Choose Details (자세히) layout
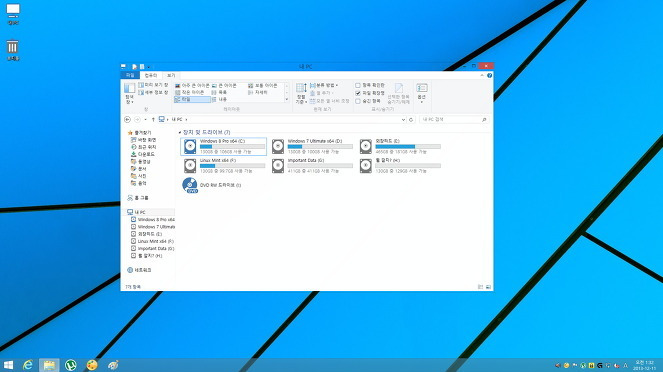The width and height of the screenshot is (663, 372). tap(258, 92)
